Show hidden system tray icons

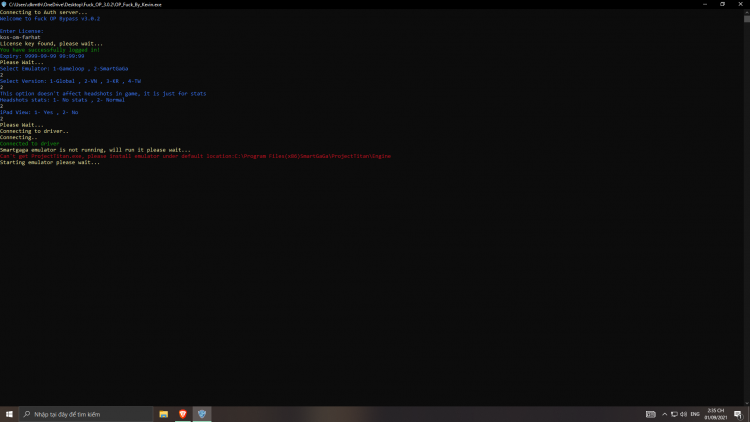pyautogui.click(x=664, y=414)
